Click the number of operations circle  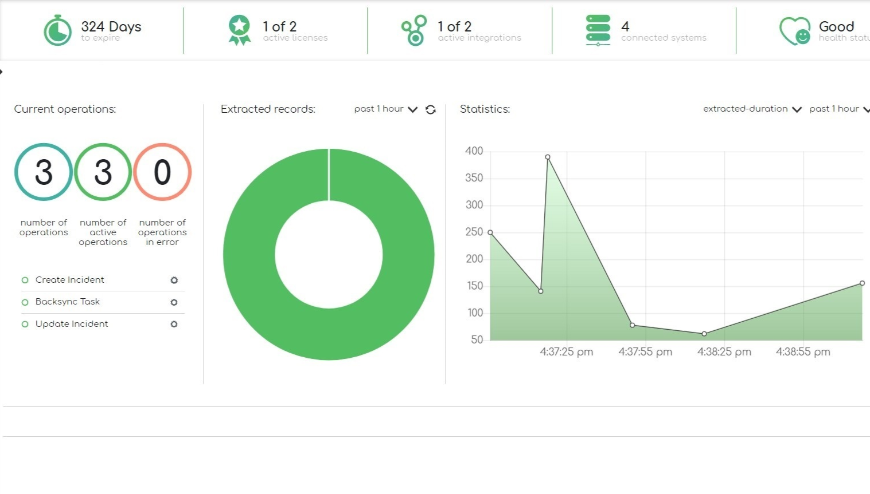[44, 173]
